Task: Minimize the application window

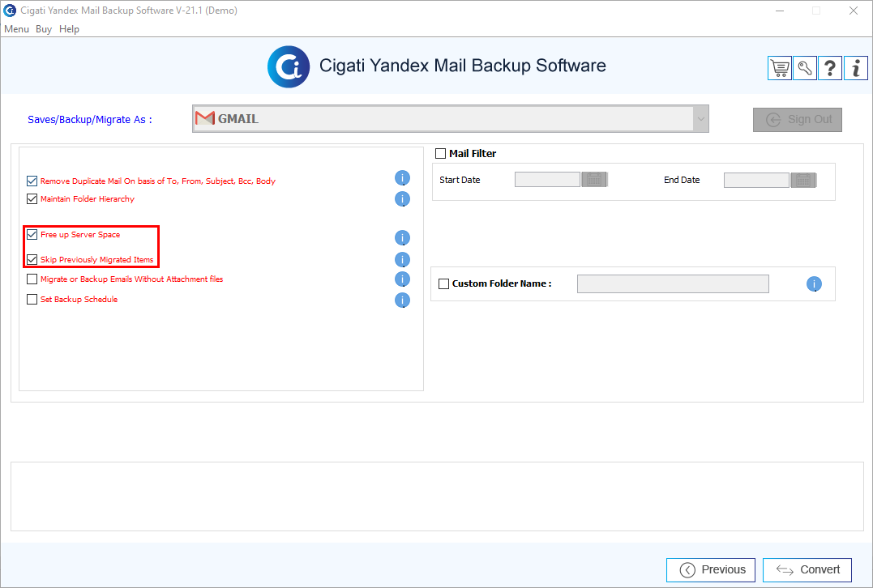Action: click(780, 11)
